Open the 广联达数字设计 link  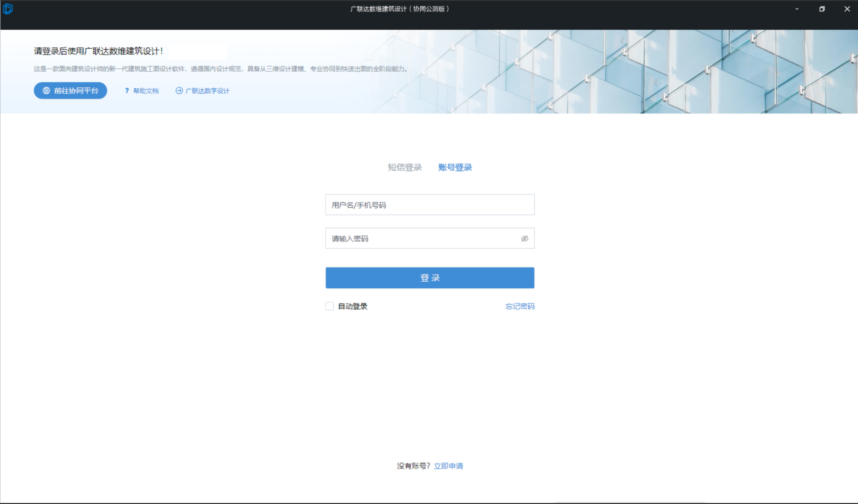point(202,91)
